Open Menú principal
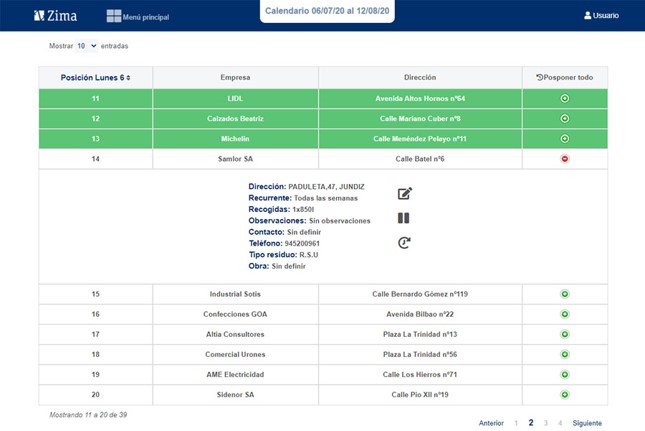Image resolution: width=645 pixels, height=431 pixels. click(x=141, y=16)
